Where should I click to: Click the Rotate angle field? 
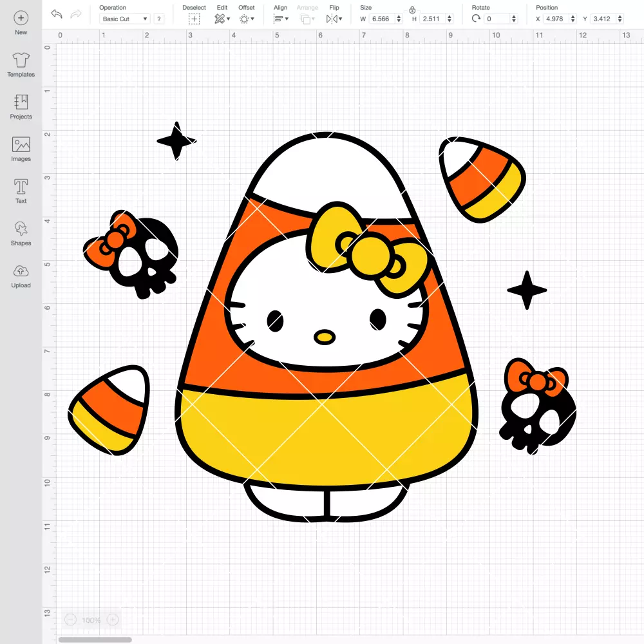point(497,19)
